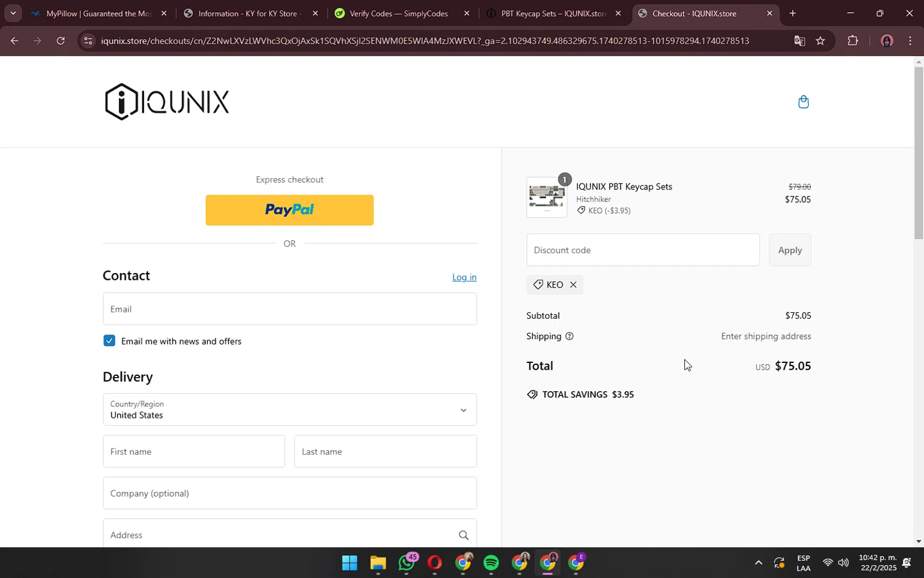Click Enter shipping address text
Screen dimensions: 924x578
766,336
